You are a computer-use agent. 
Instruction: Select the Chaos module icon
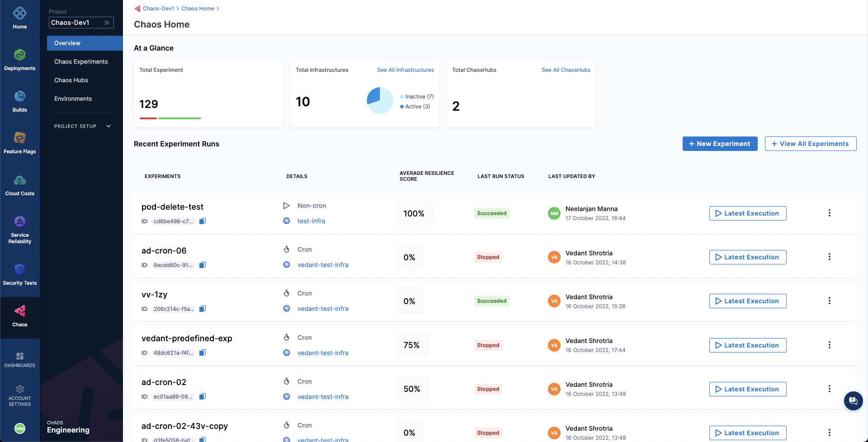pyautogui.click(x=19, y=311)
